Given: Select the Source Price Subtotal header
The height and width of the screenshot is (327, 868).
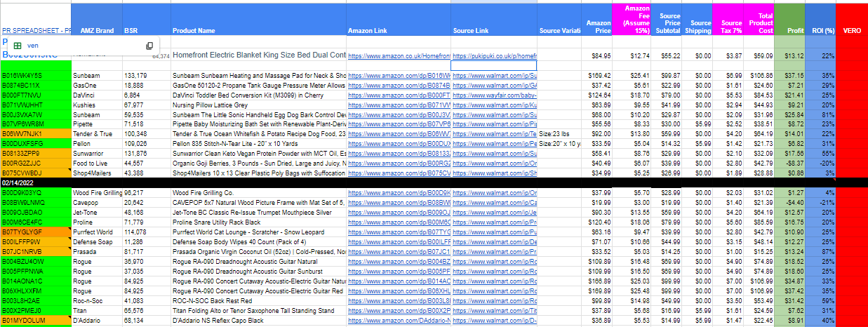Looking at the screenshot, I should pyautogui.click(x=667, y=20).
